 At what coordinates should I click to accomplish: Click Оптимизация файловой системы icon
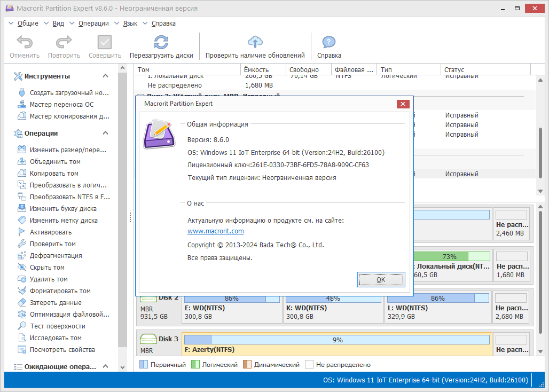22,314
